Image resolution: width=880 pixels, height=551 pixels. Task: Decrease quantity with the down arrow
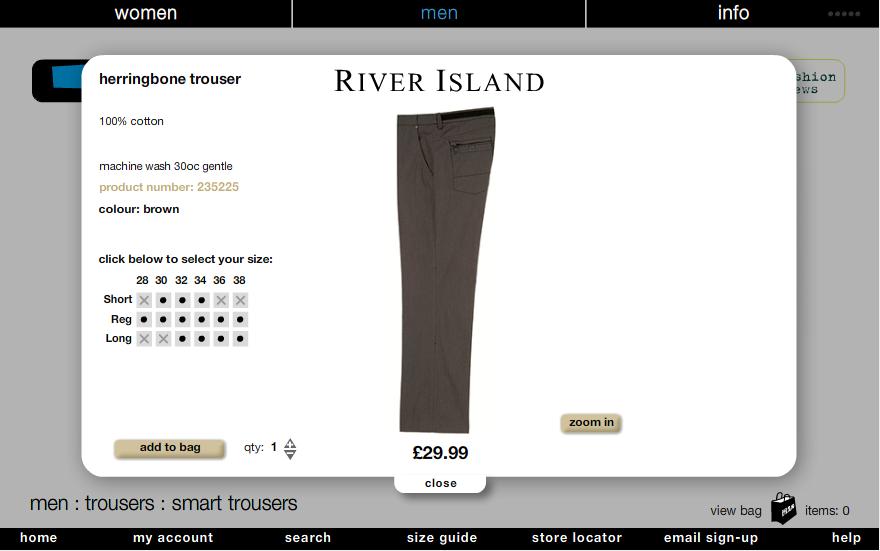pyautogui.click(x=290, y=454)
